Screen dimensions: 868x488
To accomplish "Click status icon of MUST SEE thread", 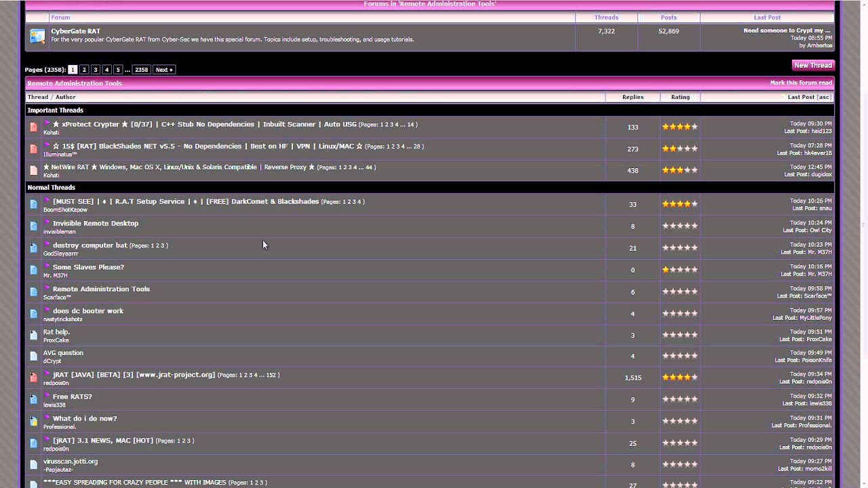I will (x=33, y=204).
